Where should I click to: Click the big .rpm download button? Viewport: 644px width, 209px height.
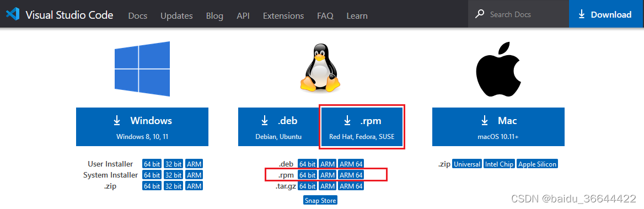click(362, 126)
